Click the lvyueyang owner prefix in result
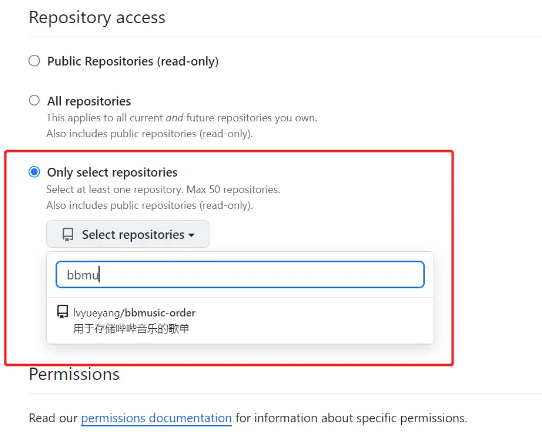 (96, 313)
